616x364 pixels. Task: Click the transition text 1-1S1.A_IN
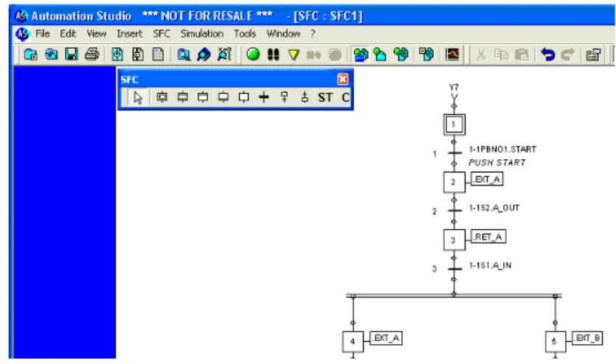(491, 265)
